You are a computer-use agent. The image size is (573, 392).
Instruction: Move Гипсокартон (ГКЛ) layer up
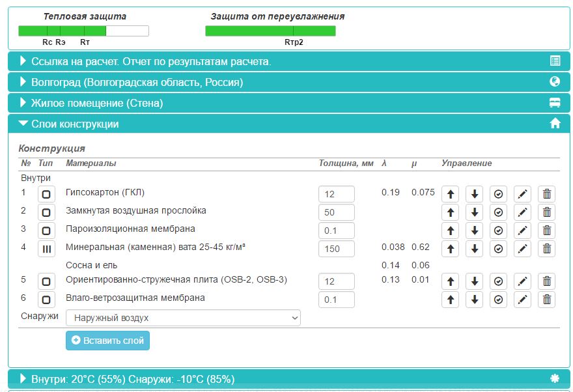click(450, 194)
